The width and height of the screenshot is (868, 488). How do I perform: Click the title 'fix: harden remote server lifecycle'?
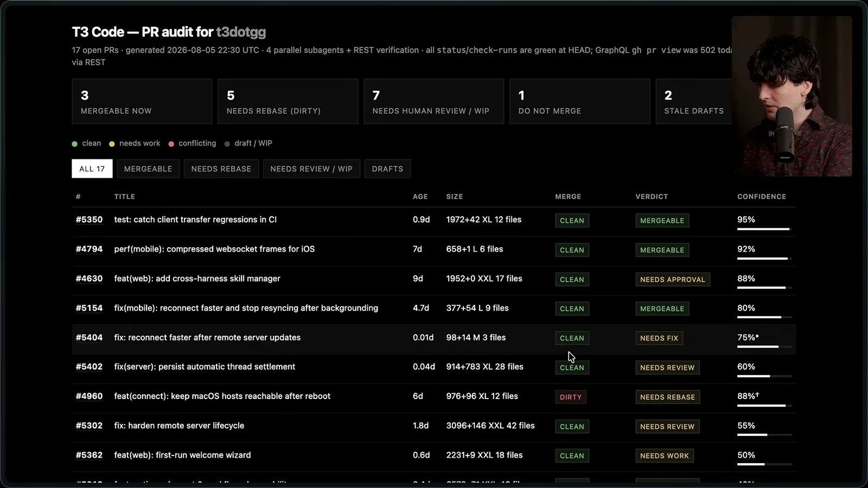pos(179,426)
